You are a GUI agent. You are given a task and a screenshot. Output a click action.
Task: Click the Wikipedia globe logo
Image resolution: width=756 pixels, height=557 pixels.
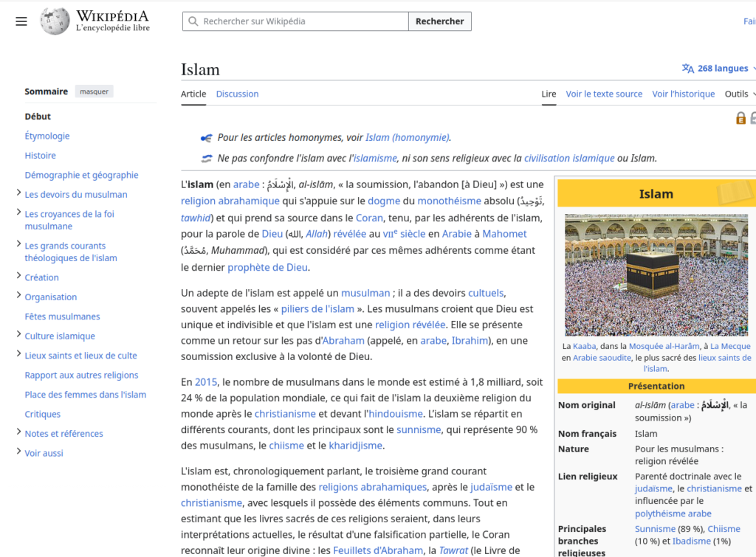(55, 21)
